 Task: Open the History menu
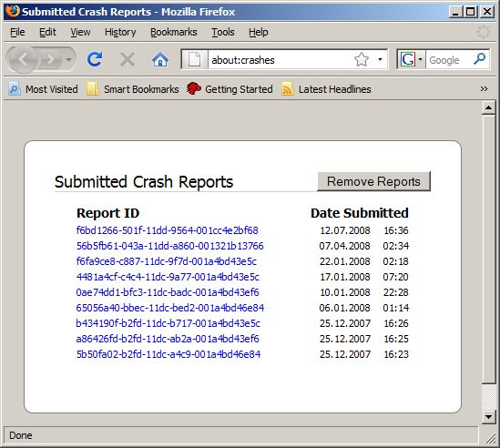point(120,32)
